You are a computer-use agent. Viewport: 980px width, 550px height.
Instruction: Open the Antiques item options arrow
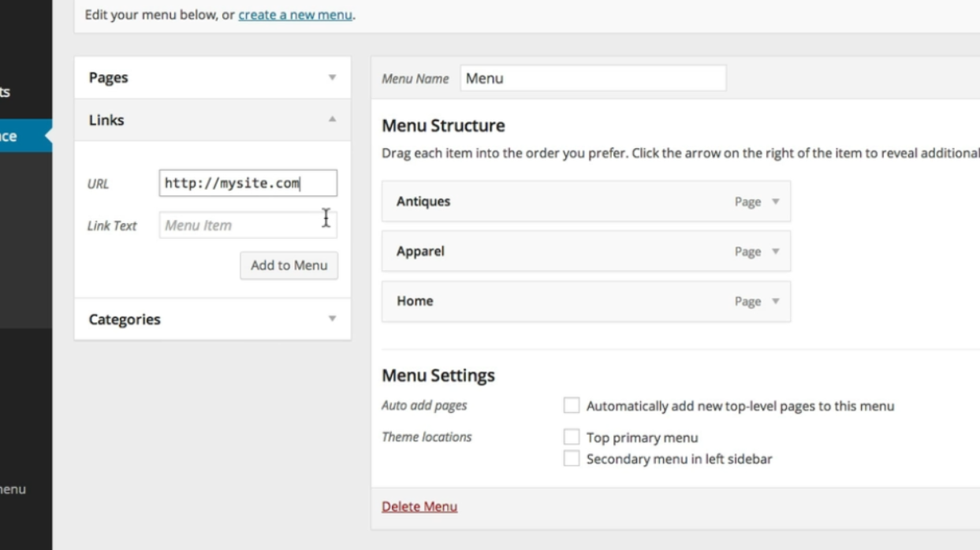[775, 202]
